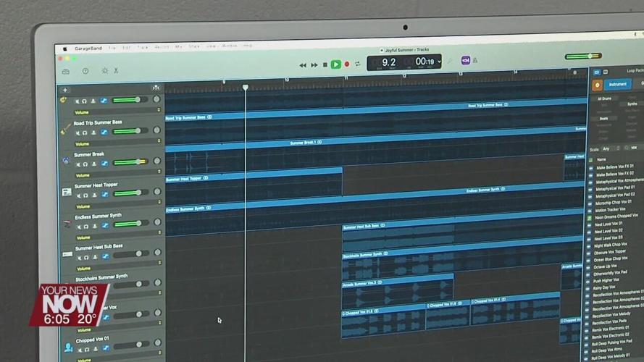This screenshot has height=362, width=644.
Task: Open the GarageBand menu
Action: pos(88,48)
